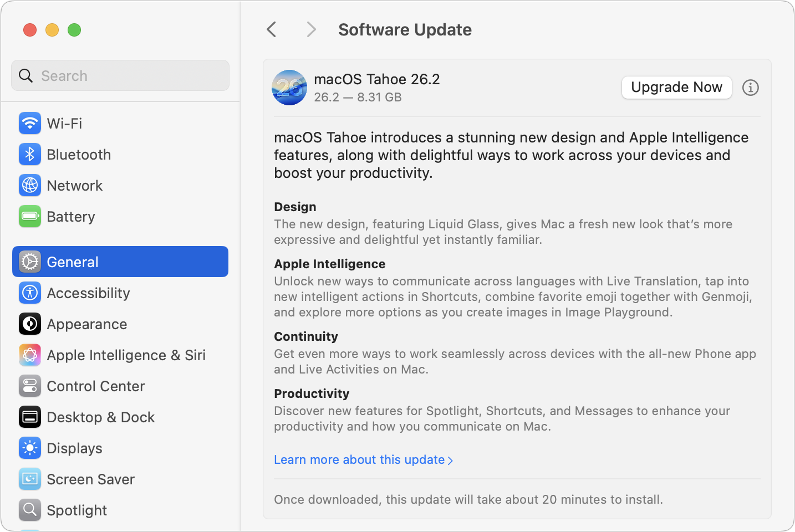Open Apple Intelligence & Siri settings

click(126, 355)
